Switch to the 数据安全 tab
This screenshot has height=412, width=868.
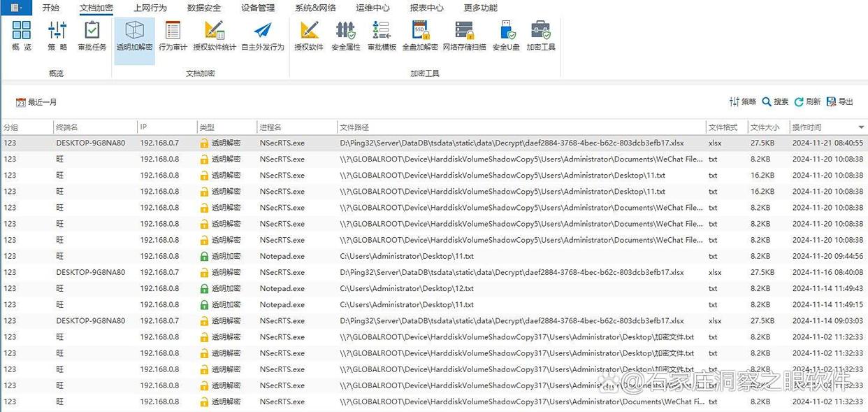click(x=204, y=8)
